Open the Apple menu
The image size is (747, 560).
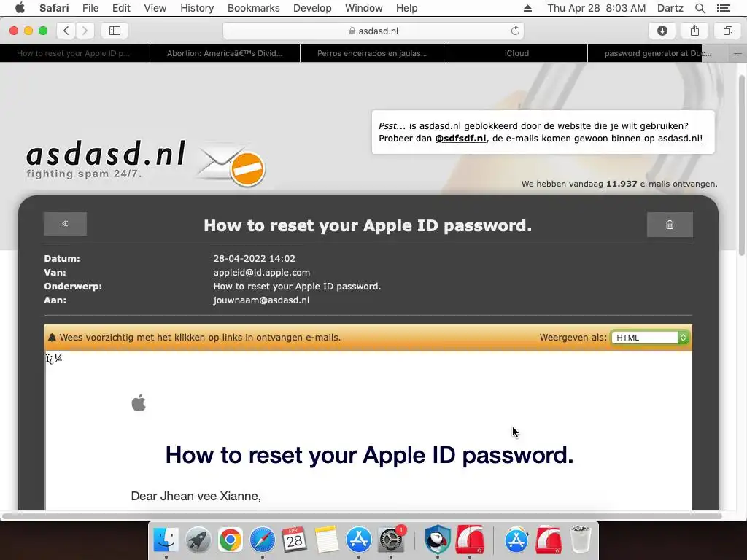(20, 8)
